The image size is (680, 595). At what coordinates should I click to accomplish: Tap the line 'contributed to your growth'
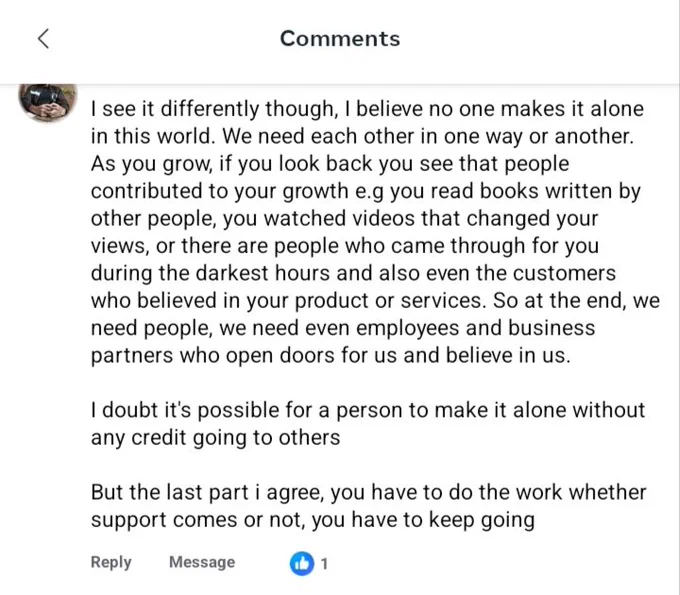tap(366, 191)
